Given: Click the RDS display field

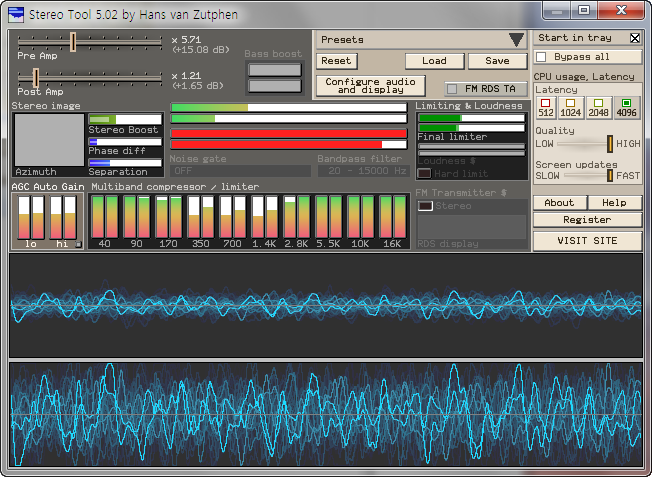Looking at the screenshot, I should (472, 227).
